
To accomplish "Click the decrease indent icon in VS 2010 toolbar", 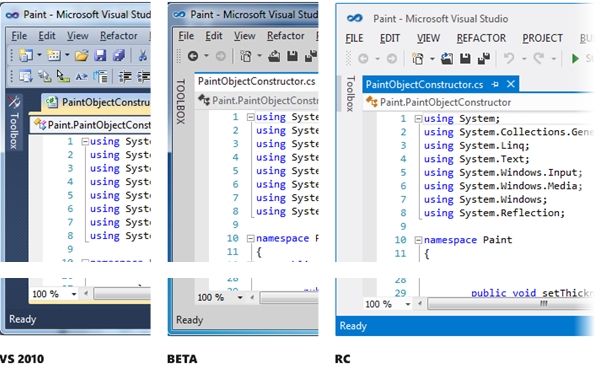I will (x=125, y=77).
